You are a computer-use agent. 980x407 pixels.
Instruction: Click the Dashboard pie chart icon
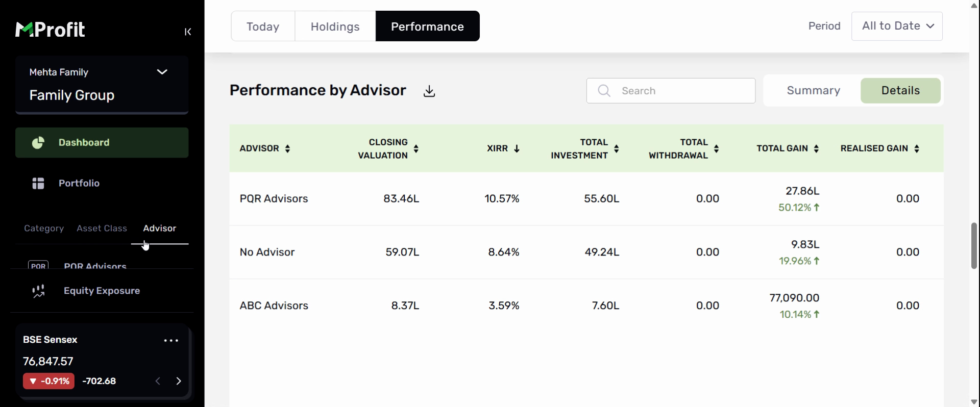point(38,143)
